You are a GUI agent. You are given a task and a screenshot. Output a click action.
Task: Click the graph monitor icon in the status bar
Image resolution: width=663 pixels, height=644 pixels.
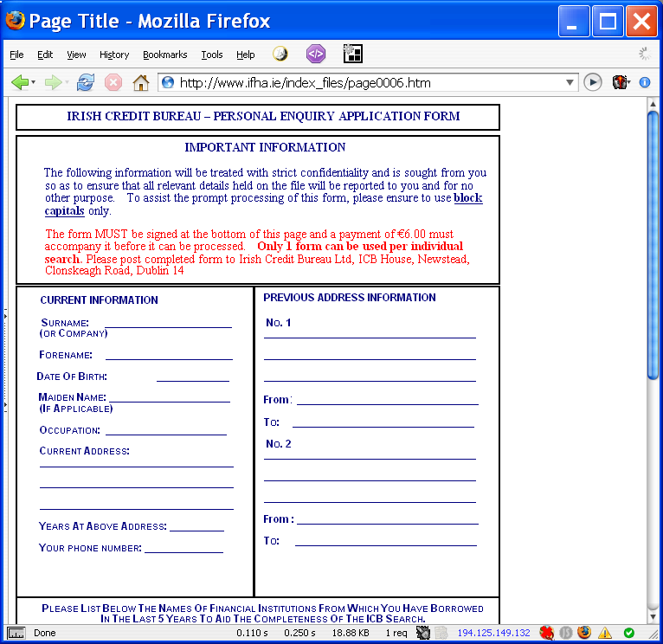coord(16,633)
